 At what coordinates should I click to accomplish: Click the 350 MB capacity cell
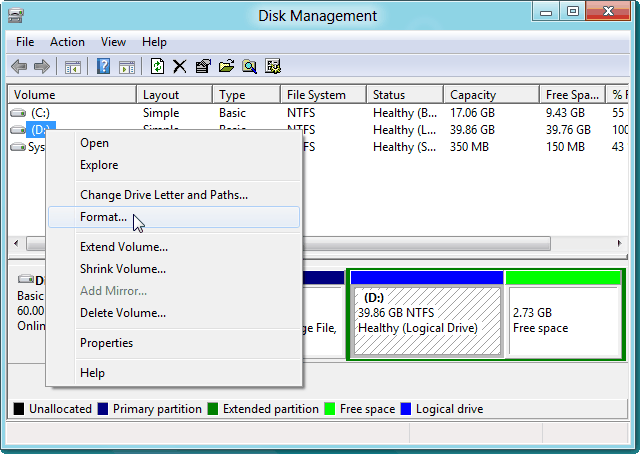point(469,147)
